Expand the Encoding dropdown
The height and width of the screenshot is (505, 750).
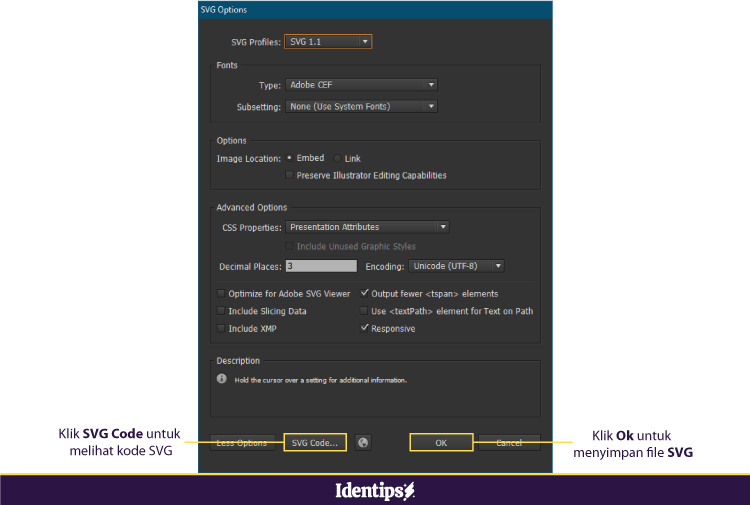point(456,266)
